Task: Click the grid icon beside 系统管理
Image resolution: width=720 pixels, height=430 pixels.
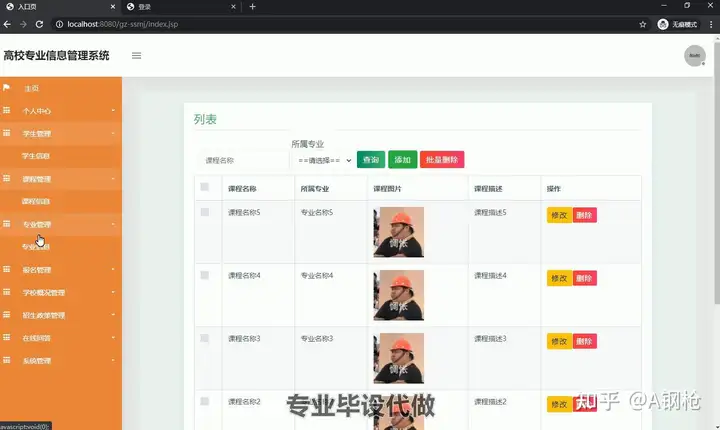Action: coord(6,360)
